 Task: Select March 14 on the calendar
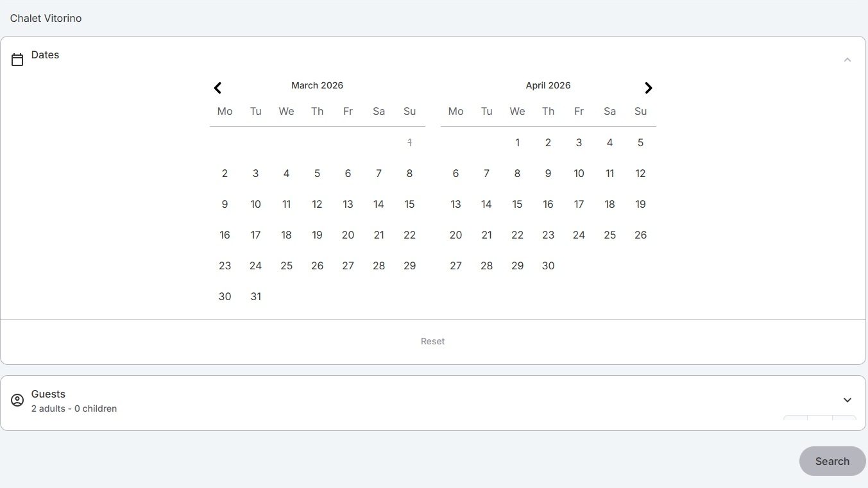379,205
